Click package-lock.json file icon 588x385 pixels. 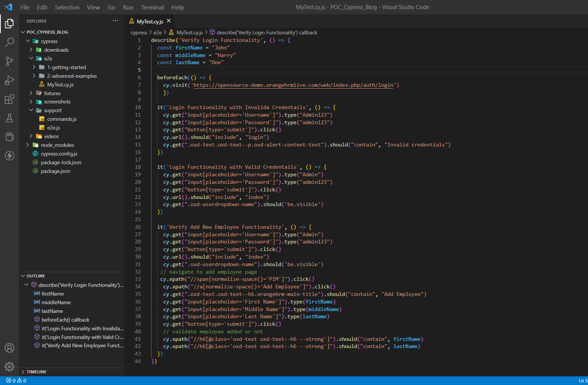(x=35, y=162)
